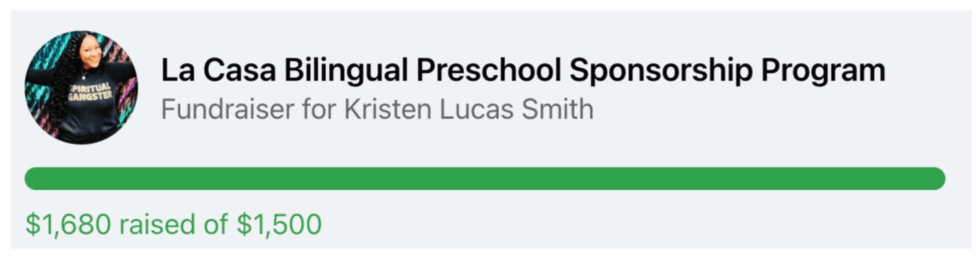Click the word Fundraiser in the subtitle
Viewport: 980px width, 257px height.
pyautogui.click(x=227, y=109)
